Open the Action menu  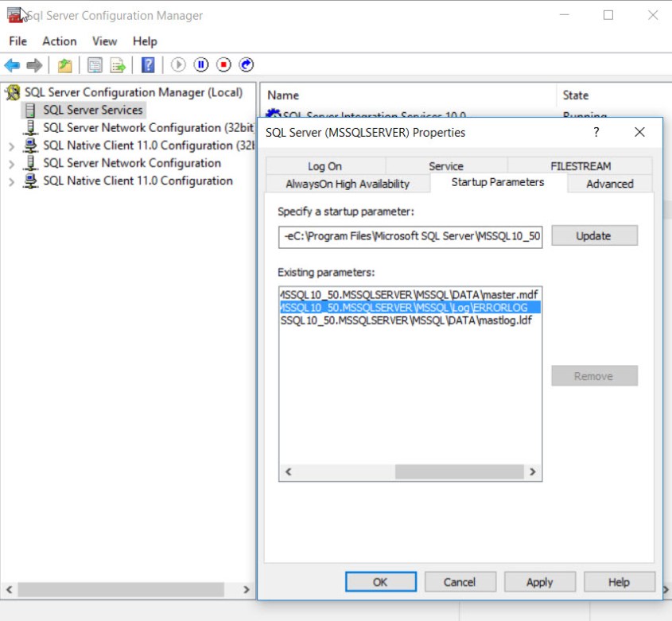(x=59, y=41)
